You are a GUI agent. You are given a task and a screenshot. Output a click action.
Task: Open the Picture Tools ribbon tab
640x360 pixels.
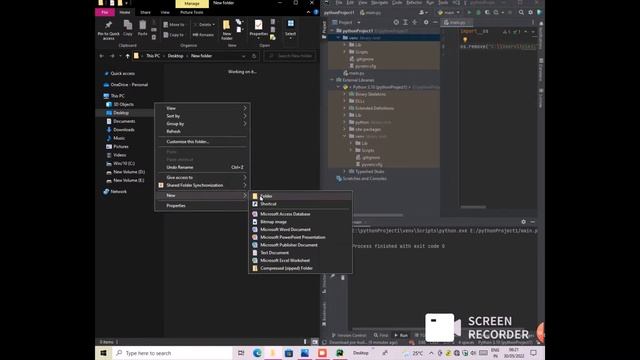coord(192,12)
